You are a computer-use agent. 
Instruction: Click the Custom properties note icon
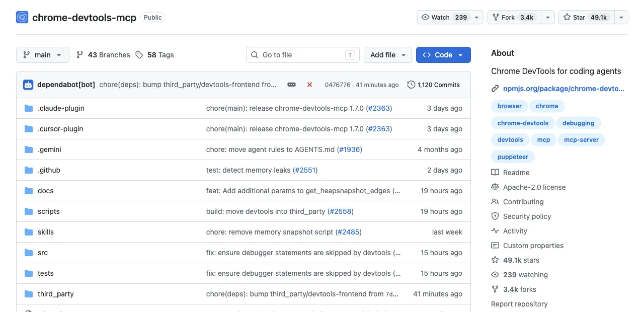click(495, 246)
